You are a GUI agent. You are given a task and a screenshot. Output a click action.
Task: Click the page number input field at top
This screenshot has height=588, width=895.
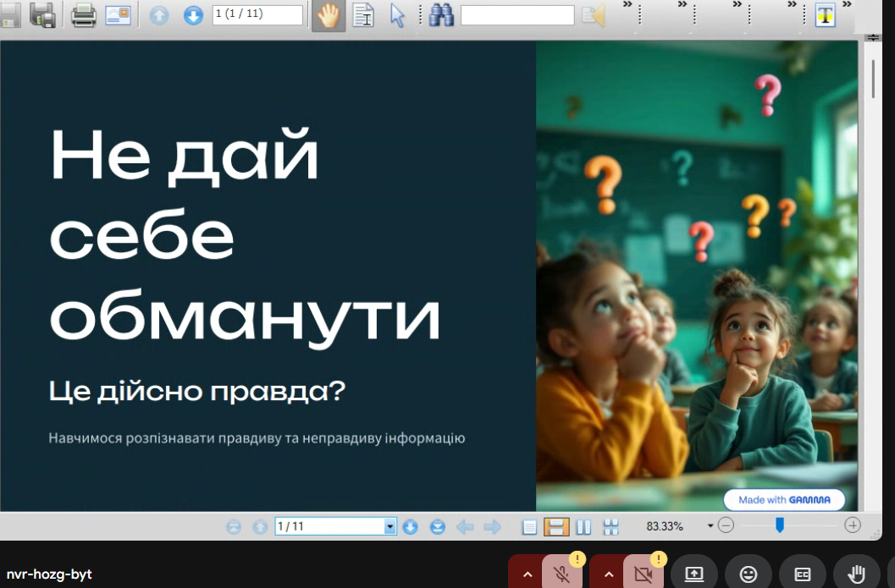pyautogui.click(x=258, y=14)
